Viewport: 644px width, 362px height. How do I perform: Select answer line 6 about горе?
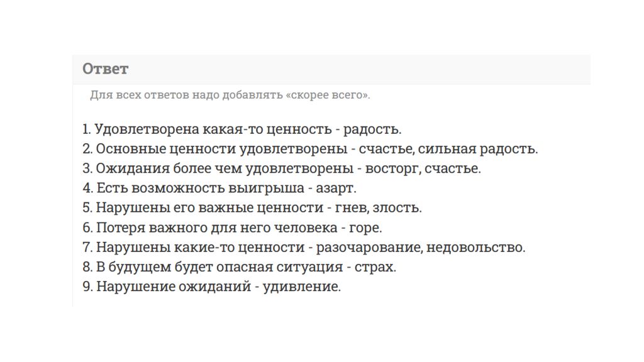click(x=232, y=228)
